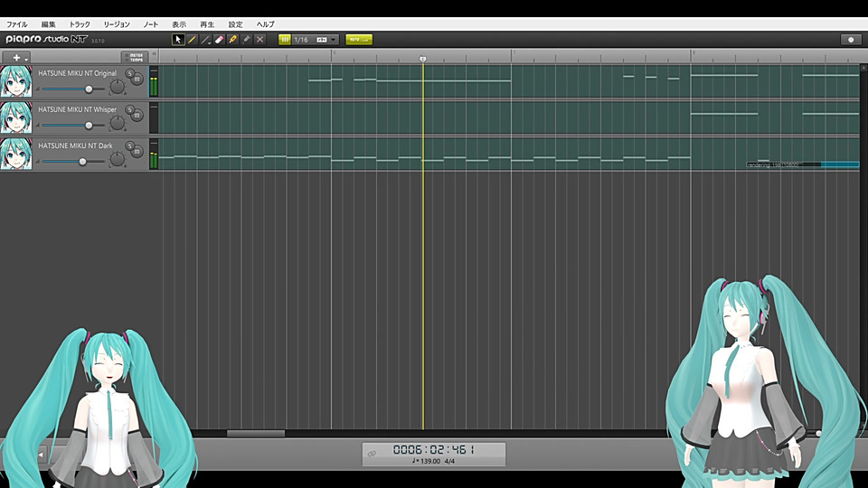Select the HATSUNE MIKU NT Original track name
This screenshot has width=868, height=488.
coord(78,73)
